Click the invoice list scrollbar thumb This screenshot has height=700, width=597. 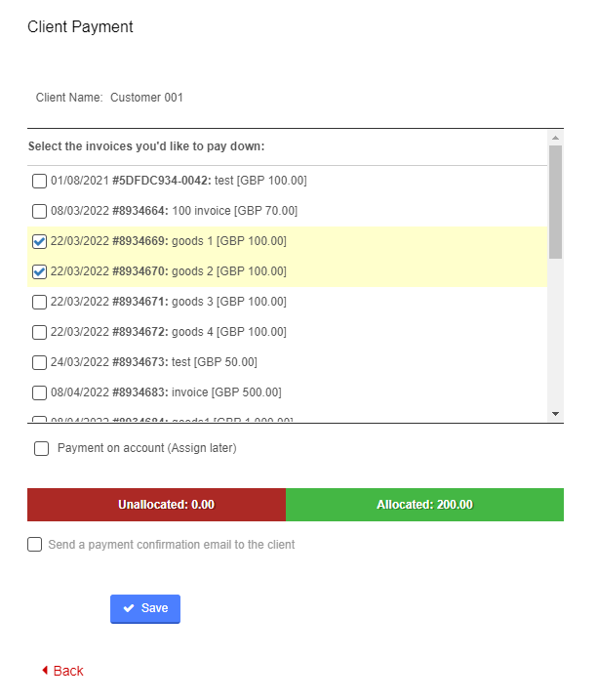(x=555, y=202)
